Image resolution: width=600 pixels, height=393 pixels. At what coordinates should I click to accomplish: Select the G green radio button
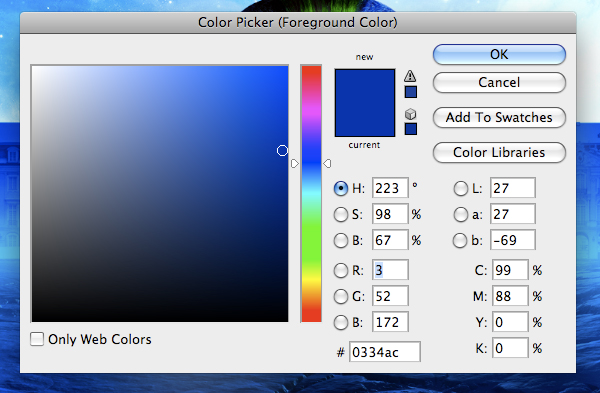pos(341,297)
